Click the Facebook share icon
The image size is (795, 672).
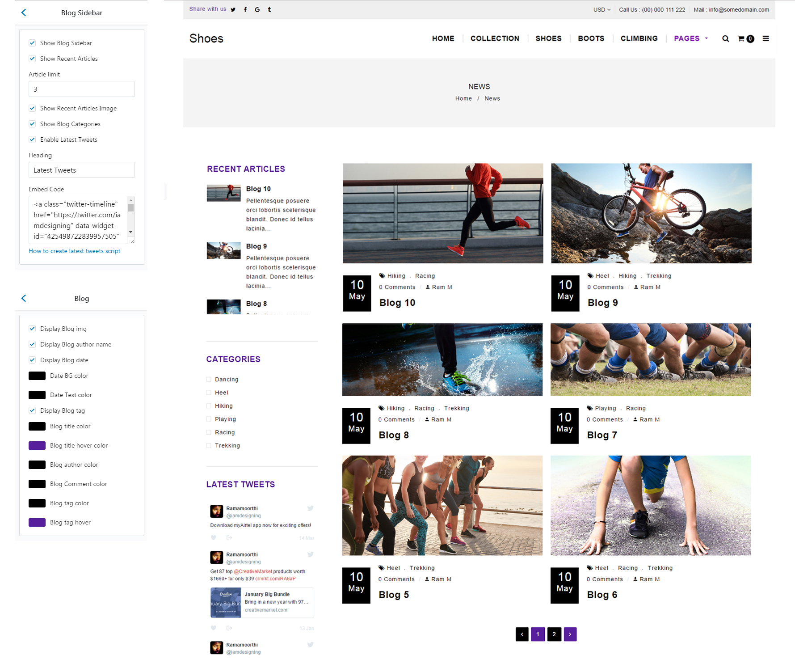click(x=245, y=9)
